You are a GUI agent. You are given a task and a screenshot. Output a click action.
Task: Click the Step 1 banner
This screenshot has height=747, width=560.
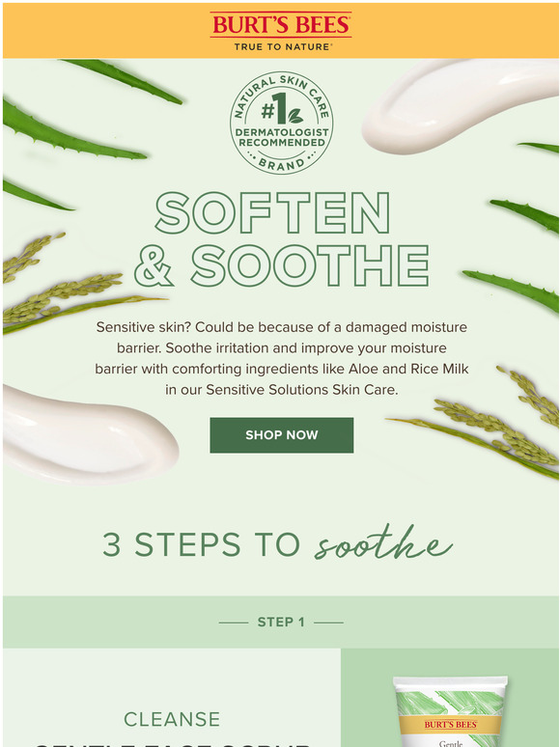pos(281,622)
